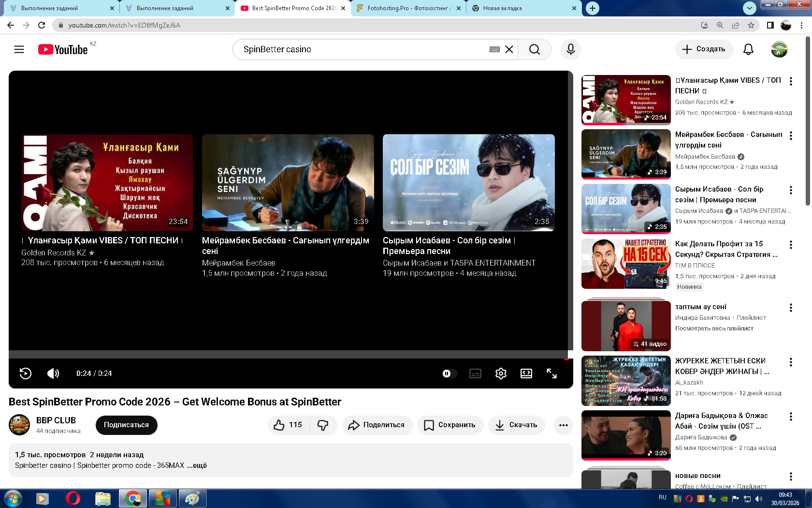This screenshot has height=508, width=812.
Task: Toggle the autoplay switch in player
Action: tap(448, 374)
